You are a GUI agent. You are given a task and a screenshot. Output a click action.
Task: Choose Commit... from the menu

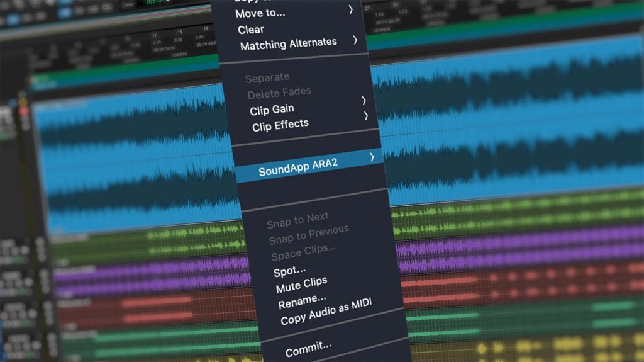pyautogui.click(x=308, y=349)
